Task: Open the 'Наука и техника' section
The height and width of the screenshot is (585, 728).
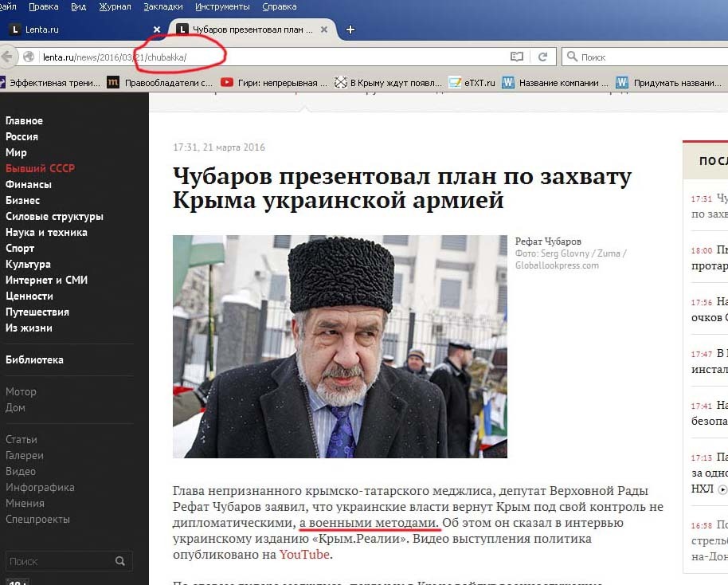Action: 46,232
